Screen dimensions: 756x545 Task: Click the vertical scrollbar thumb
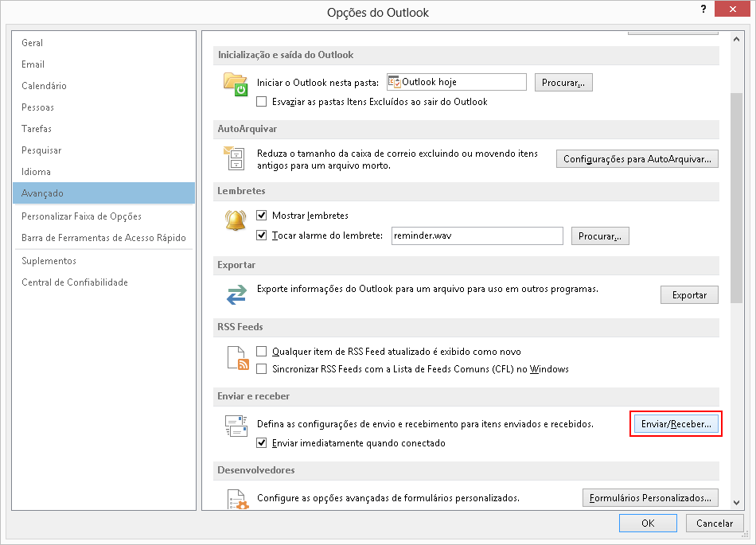(736, 198)
